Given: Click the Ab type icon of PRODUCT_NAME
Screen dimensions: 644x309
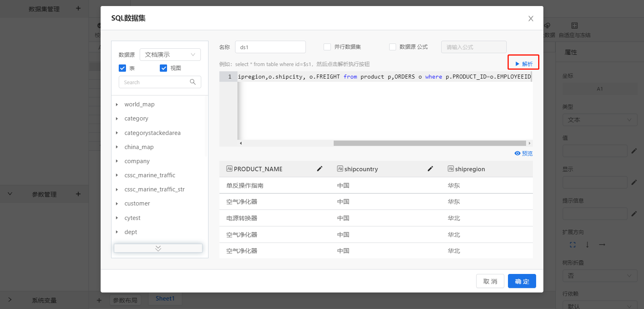Looking at the screenshot, I should [229, 169].
